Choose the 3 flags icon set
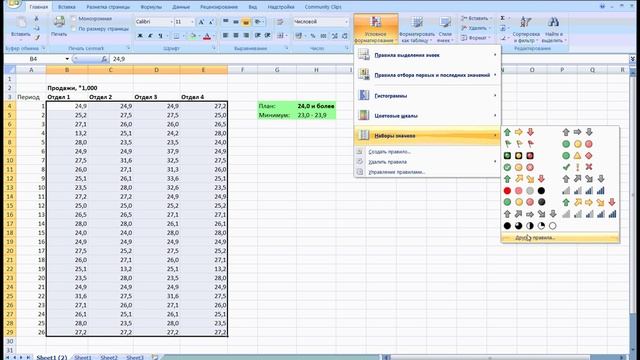The image size is (640, 360). 519,144
